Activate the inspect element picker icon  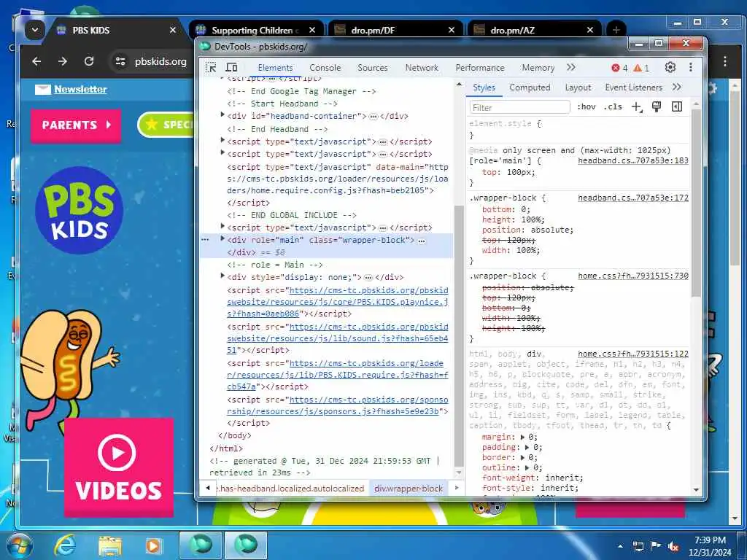pos(211,68)
